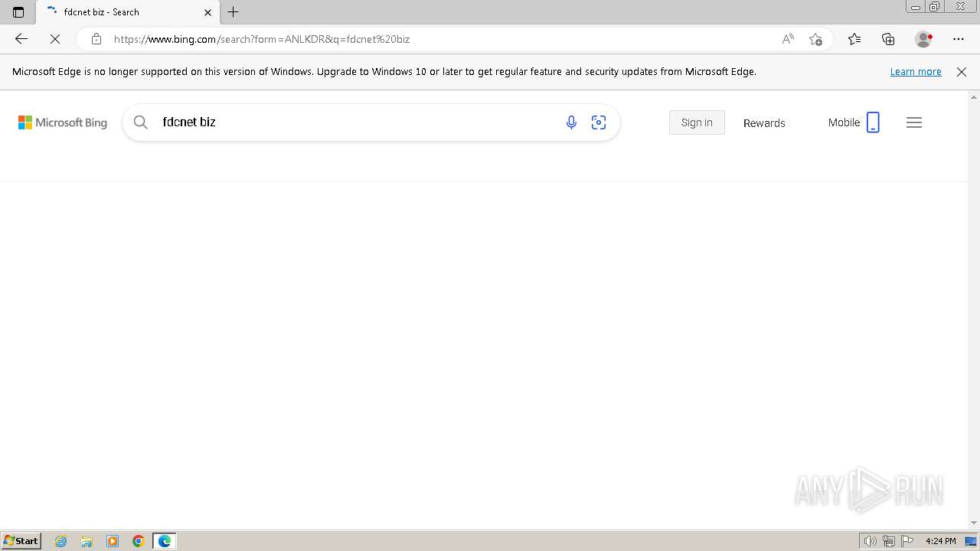Select the 'fdcnet biz - Search' tab

(x=128, y=12)
